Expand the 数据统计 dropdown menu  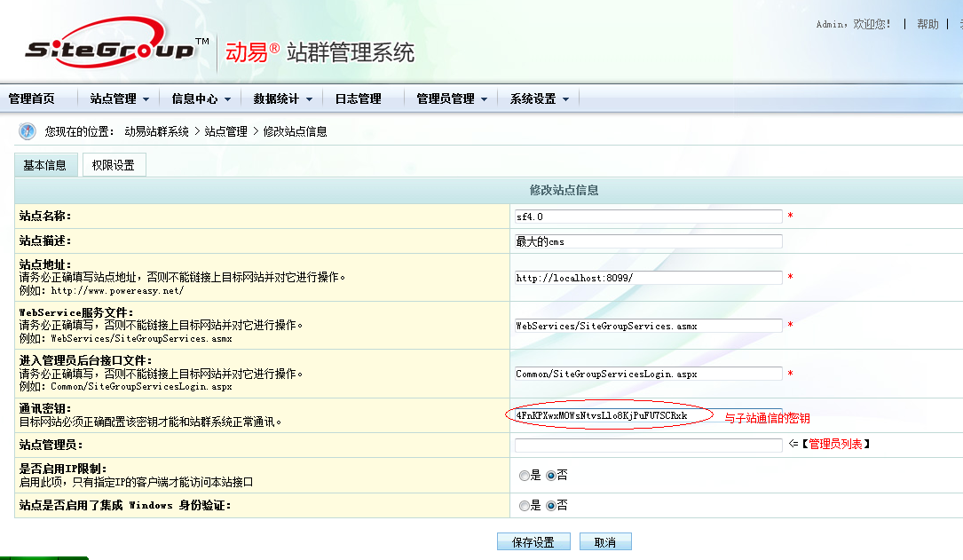(x=282, y=99)
